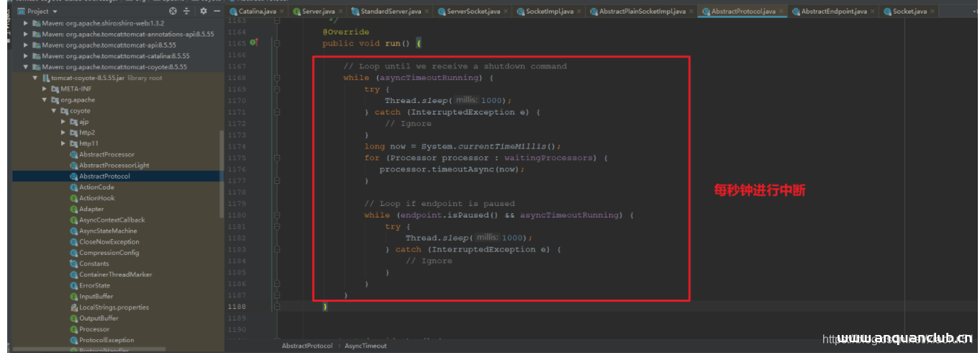Expand the META-INF folder
980x353 pixels.
tap(45, 89)
